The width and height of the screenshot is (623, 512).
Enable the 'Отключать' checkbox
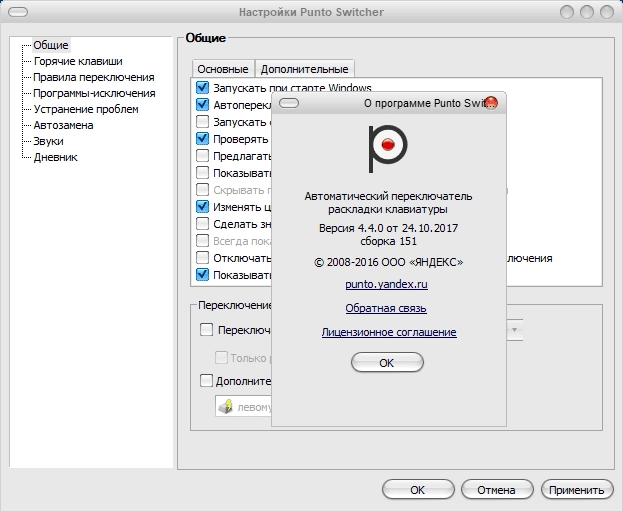[203, 258]
